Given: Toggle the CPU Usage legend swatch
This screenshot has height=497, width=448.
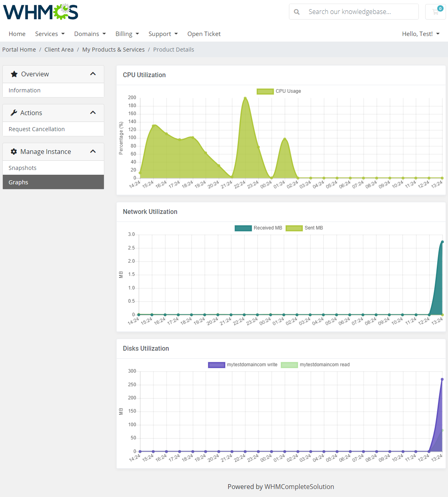Looking at the screenshot, I should [265, 91].
